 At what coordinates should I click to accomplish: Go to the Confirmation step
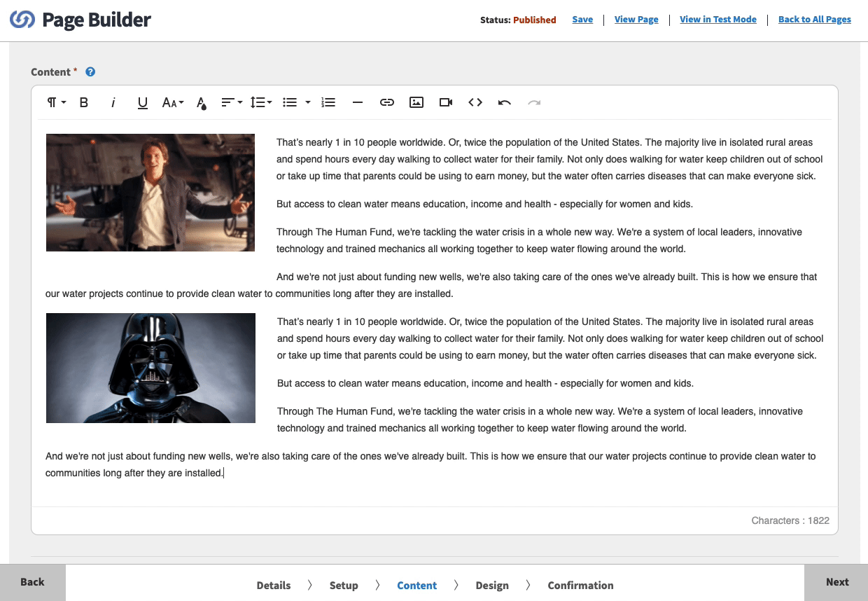tap(580, 586)
